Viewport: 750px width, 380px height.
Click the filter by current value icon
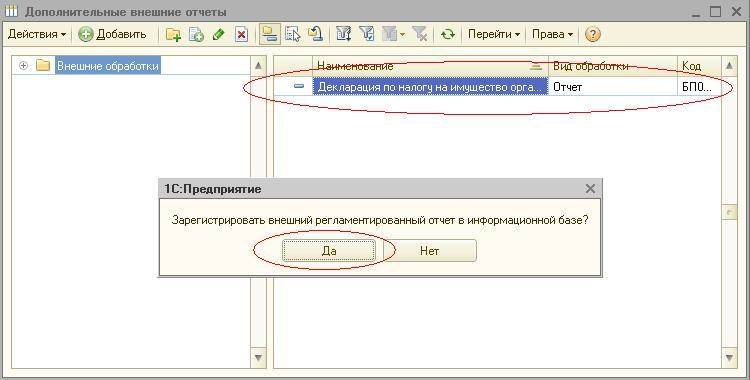[x=366, y=34]
